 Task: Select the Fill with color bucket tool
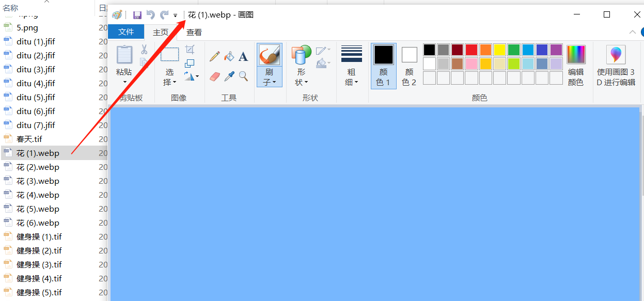(x=229, y=56)
